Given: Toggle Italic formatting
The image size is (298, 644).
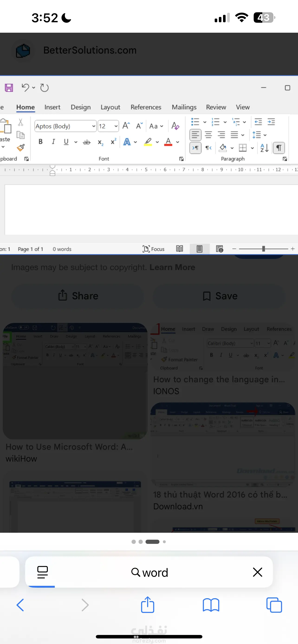Looking at the screenshot, I should click(53, 142).
